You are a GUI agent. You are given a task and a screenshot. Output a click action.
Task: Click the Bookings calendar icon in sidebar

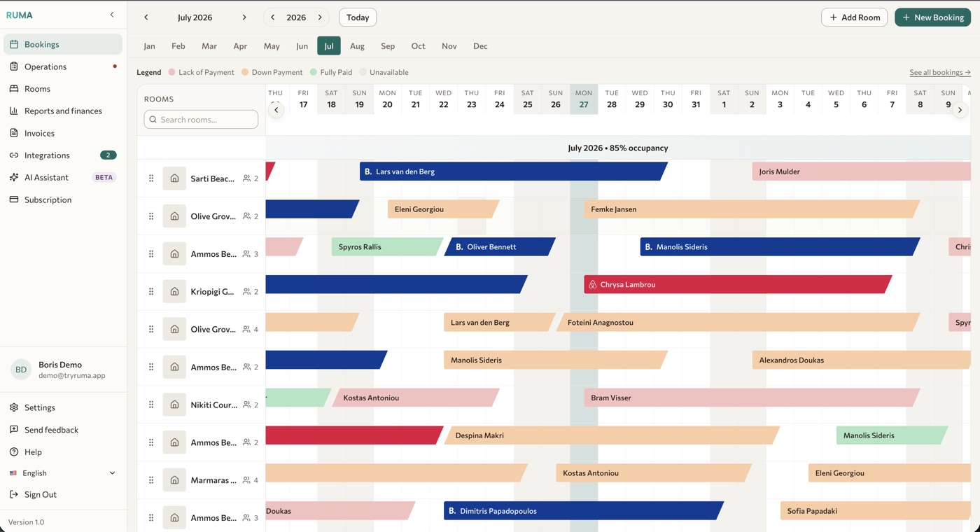click(14, 44)
